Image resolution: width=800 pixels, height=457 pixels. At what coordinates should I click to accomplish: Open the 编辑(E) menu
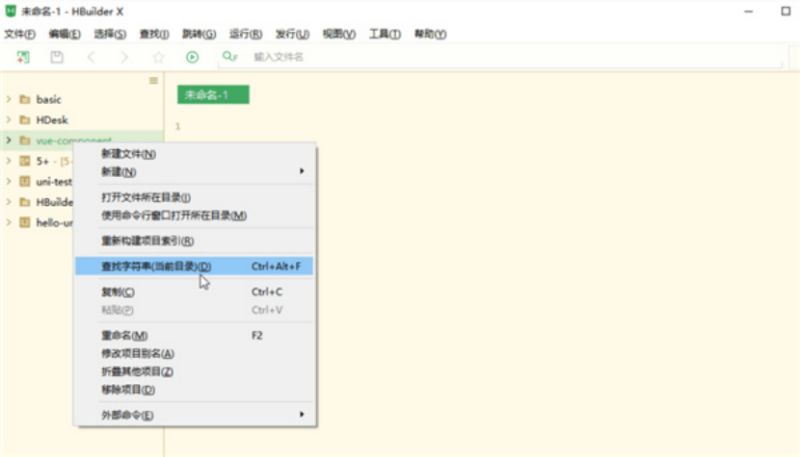tap(65, 34)
